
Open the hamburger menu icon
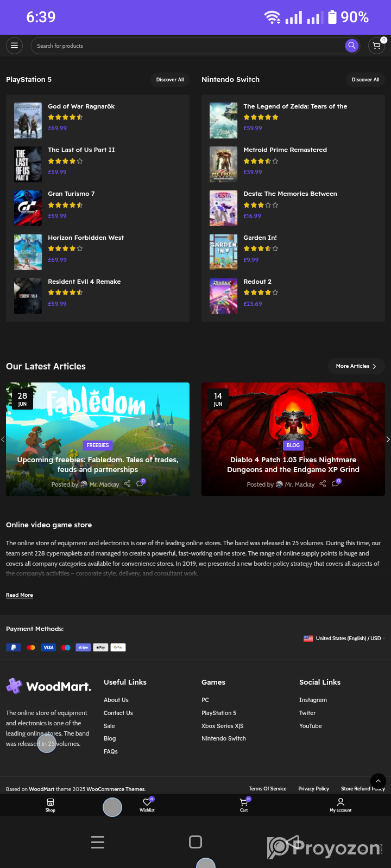click(x=14, y=46)
